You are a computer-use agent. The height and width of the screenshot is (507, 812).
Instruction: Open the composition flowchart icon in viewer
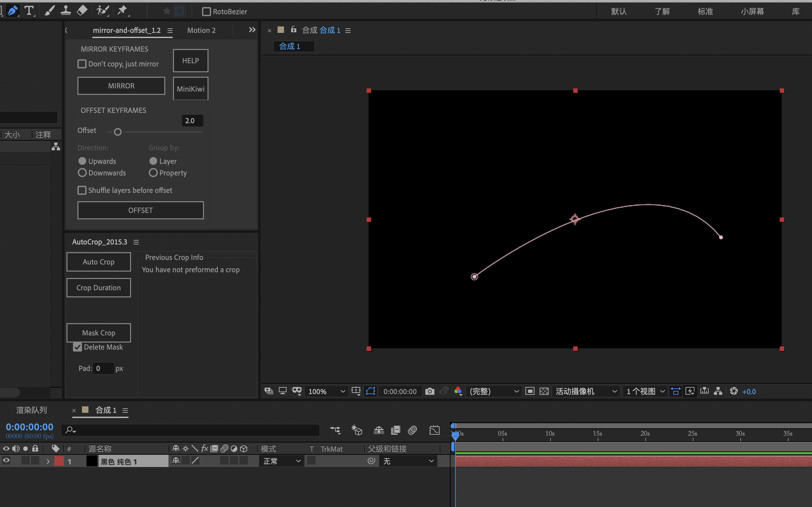(718, 391)
